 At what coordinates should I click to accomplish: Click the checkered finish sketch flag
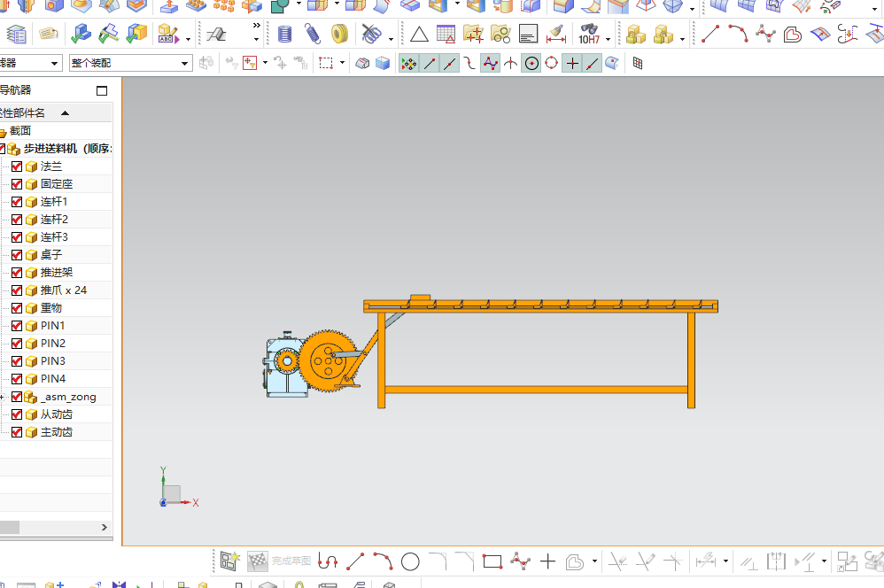tap(258, 561)
